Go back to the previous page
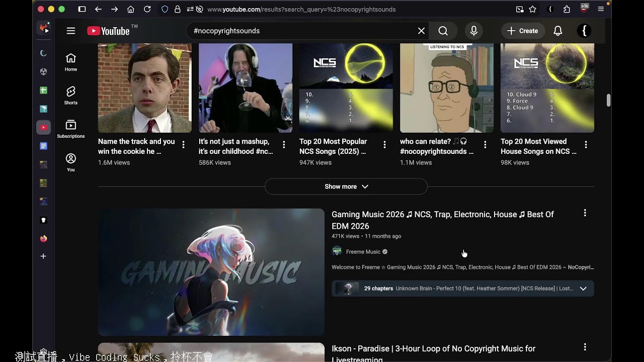 (x=98, y=9)
